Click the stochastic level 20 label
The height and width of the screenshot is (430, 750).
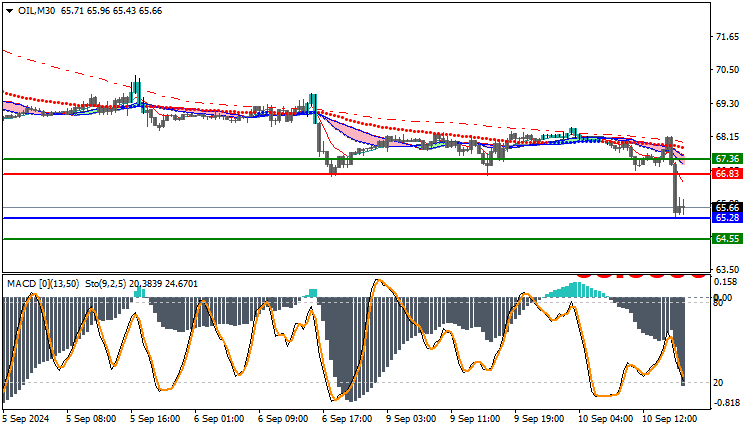coord(718,383)
